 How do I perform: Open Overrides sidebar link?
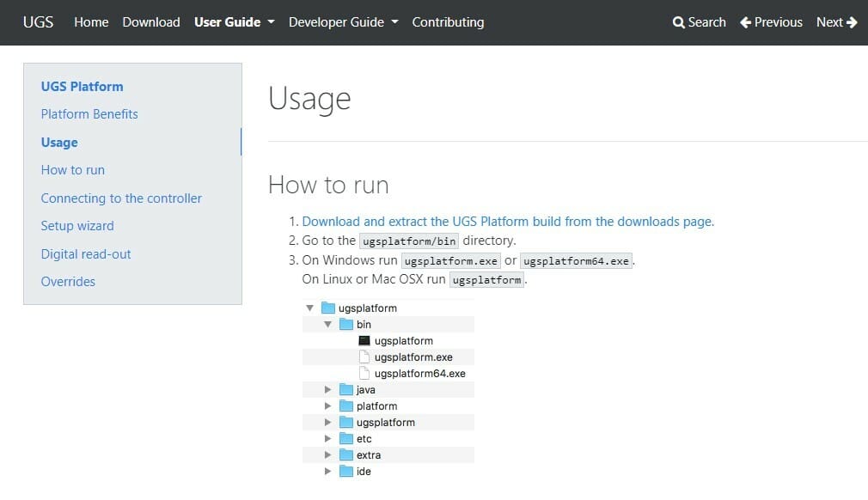(x=68, y=282)
